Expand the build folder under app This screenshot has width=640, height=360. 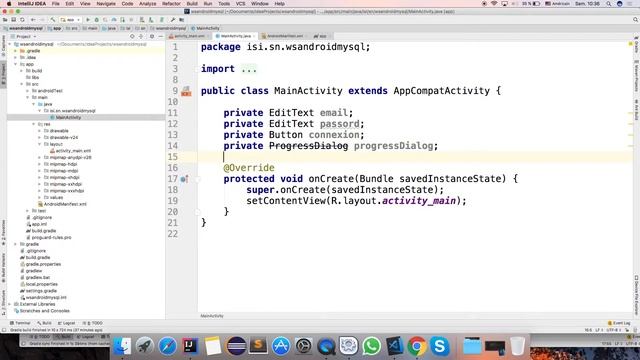[22, 71]
